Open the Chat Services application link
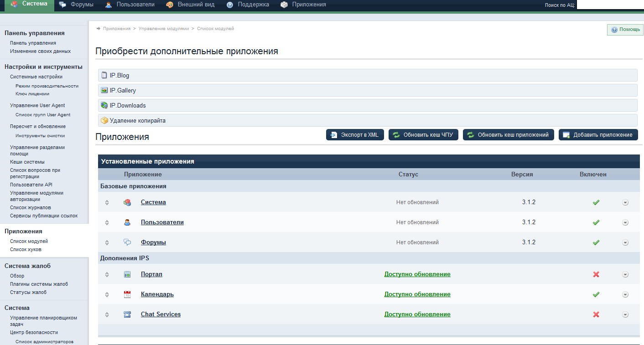The width and height of the screenshot is (644, 345). (161, 314)
